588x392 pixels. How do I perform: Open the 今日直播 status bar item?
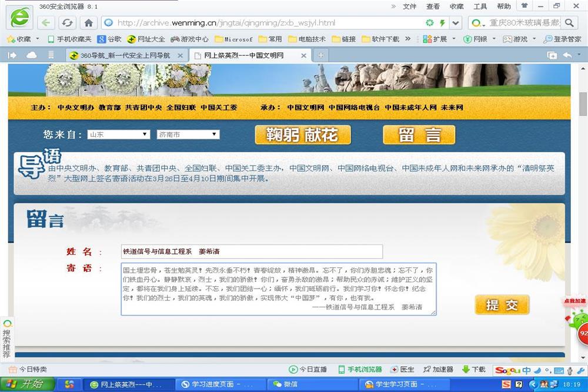[x=308, y=370]
